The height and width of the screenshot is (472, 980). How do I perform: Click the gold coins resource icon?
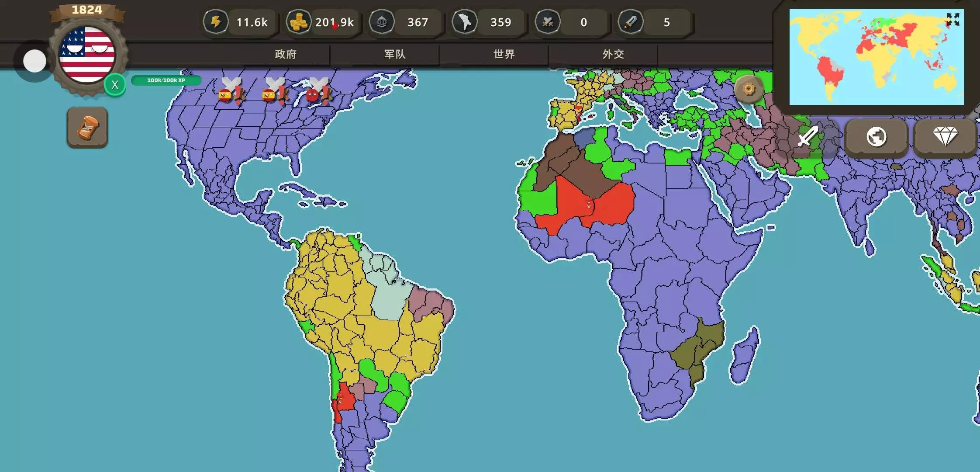[x=299, y=22]
